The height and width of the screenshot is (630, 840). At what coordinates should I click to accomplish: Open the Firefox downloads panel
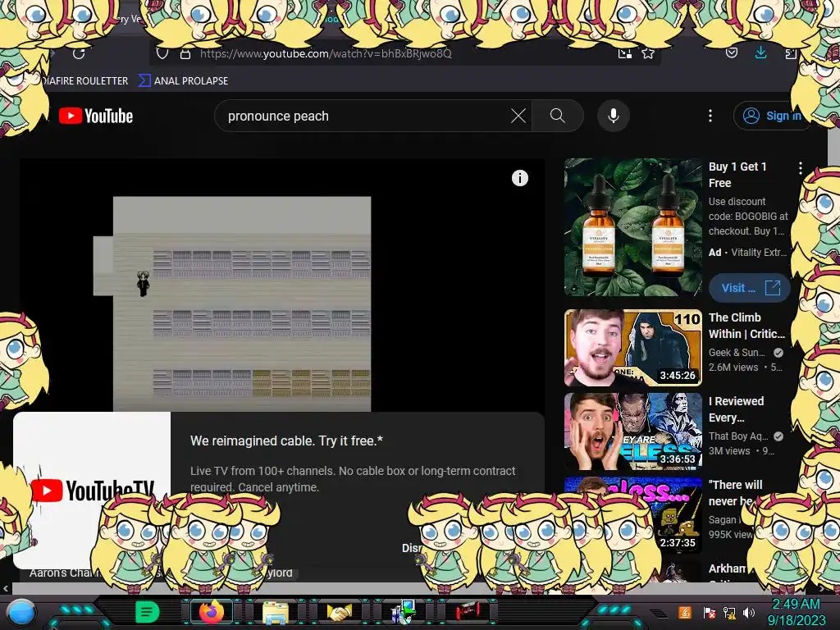760,52
